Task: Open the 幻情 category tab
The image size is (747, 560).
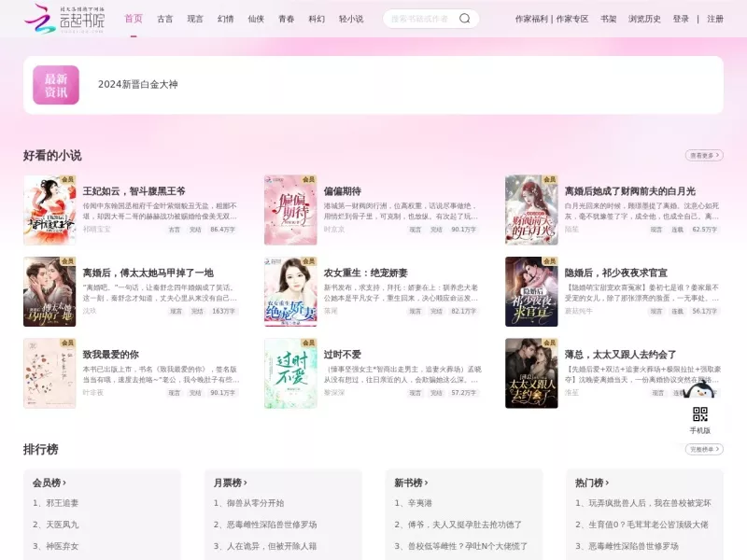Action: tap(225, 19)
